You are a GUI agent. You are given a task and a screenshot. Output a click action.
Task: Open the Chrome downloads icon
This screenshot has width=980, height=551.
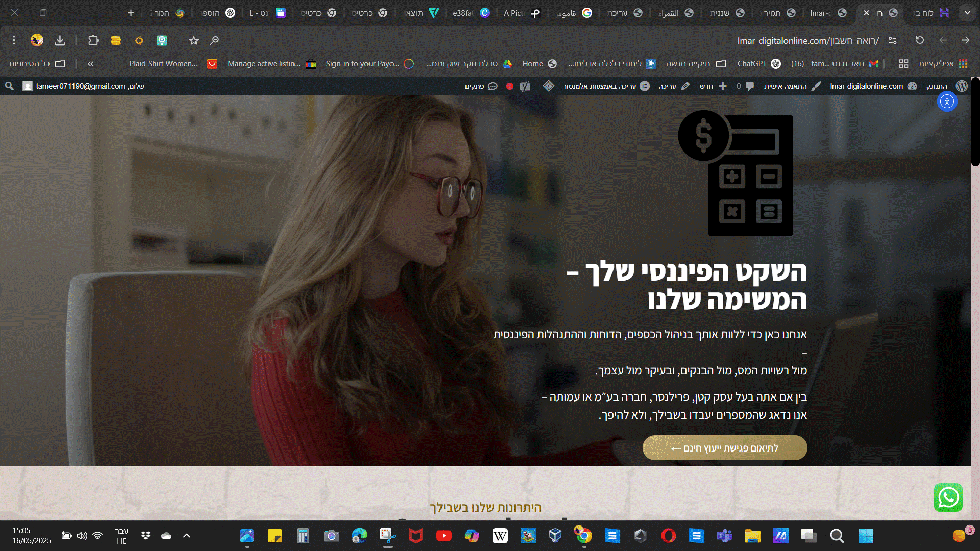60,40
